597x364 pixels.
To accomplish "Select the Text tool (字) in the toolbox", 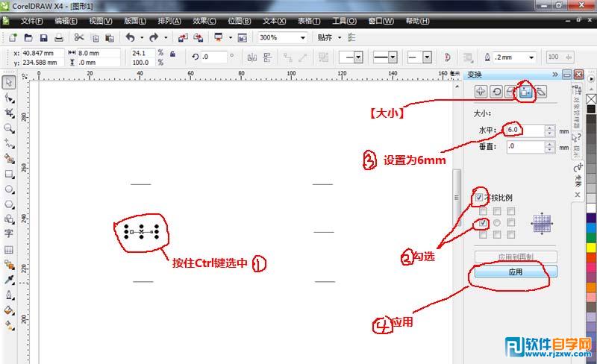I will point(9,233).
